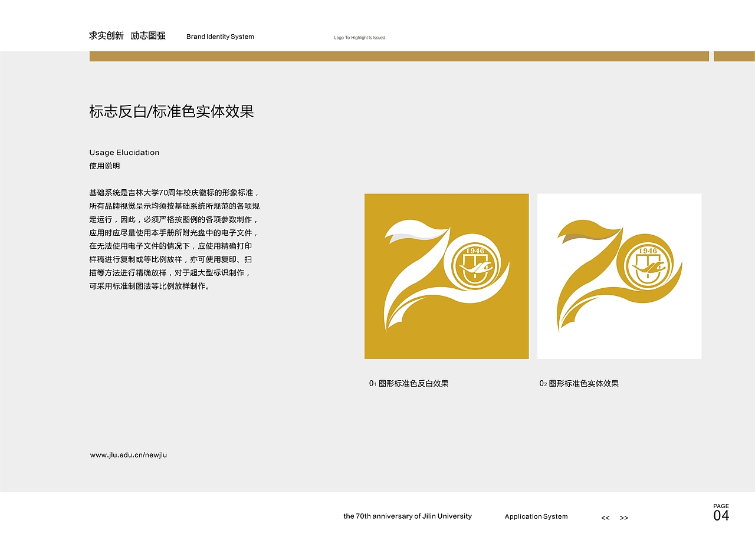Click the previous page << arrows
The width and height of the screenshot is (755, 560).
pyautogui.click(x=605, y=518)
